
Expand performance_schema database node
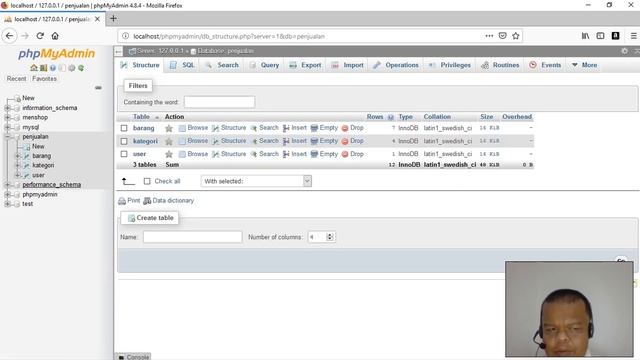[x=7, y=184]
